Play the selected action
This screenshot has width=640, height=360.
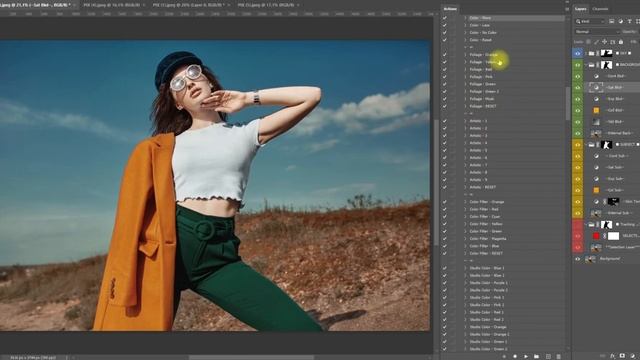pos(526,356)
